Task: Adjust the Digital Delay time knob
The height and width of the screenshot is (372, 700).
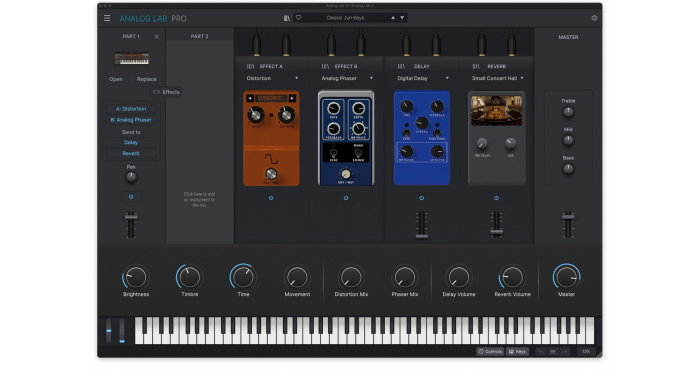Action: (x=406, y=106)
